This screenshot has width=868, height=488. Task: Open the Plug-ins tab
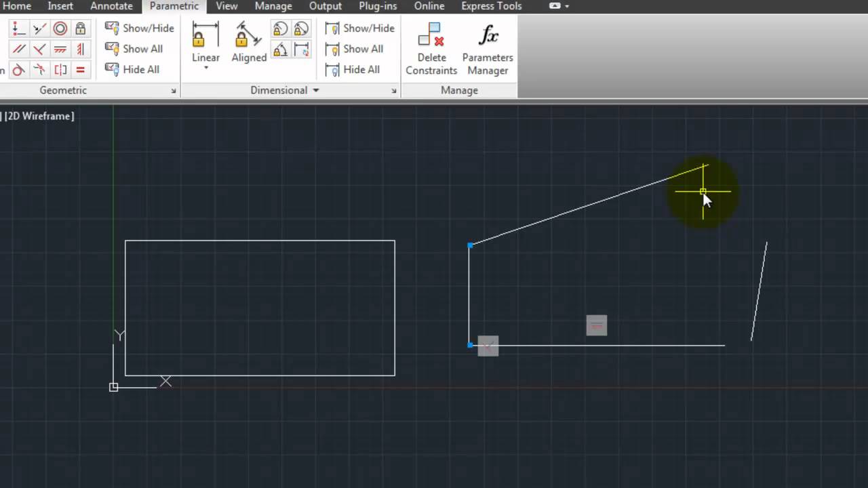coord(378,6)
